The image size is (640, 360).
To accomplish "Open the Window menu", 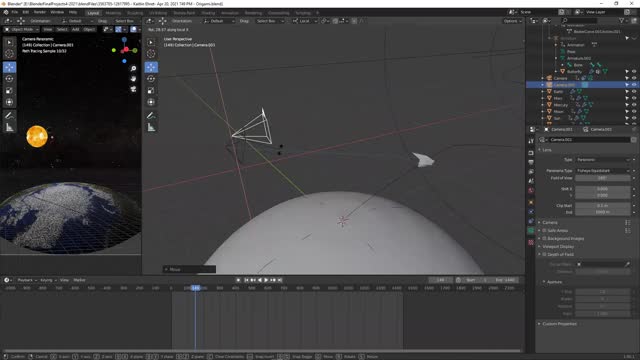I will [x=57, y=12].
